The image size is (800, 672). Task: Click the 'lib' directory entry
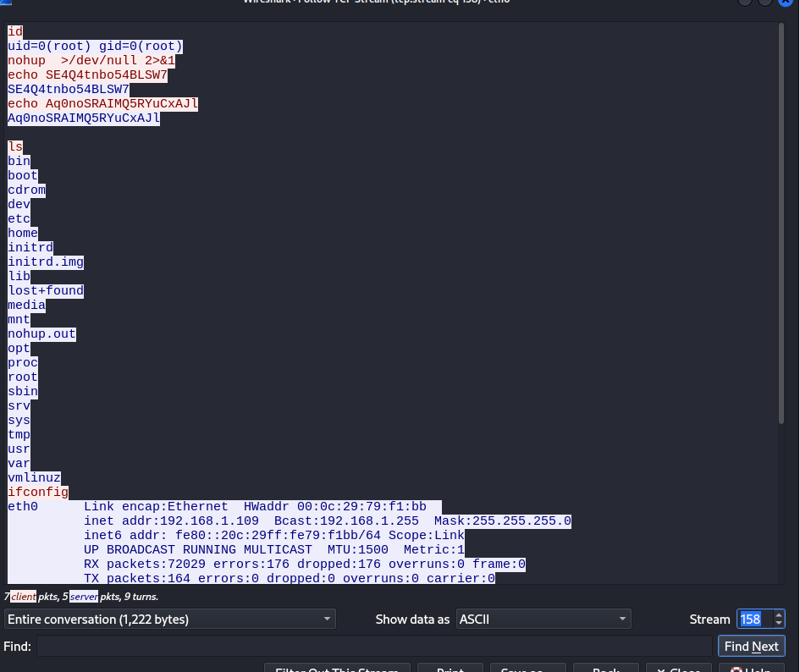[x=19, y=276]
